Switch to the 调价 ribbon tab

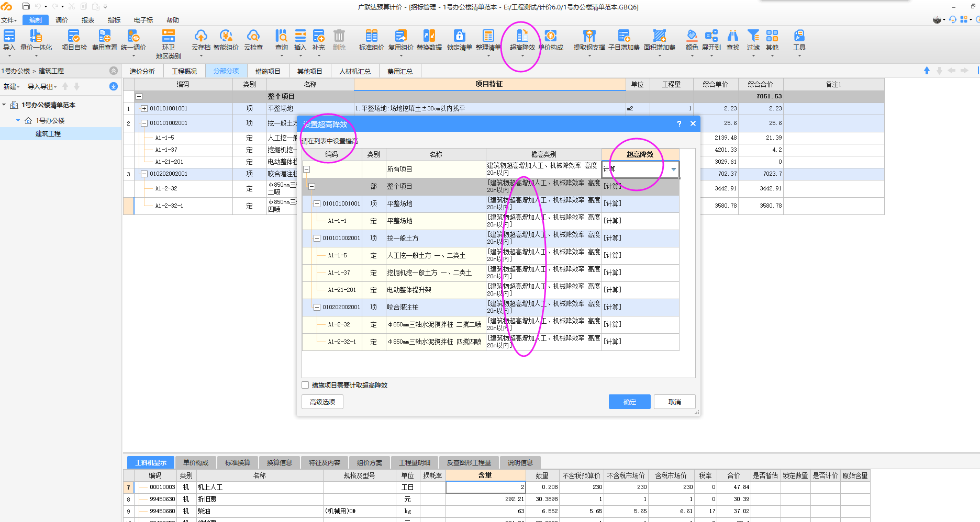(62, 20)
